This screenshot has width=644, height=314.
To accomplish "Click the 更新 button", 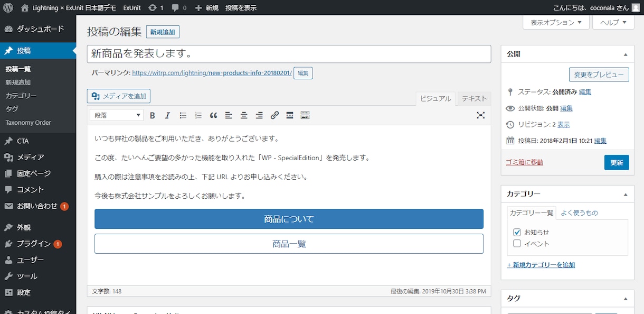I will [x=617, y=163].
